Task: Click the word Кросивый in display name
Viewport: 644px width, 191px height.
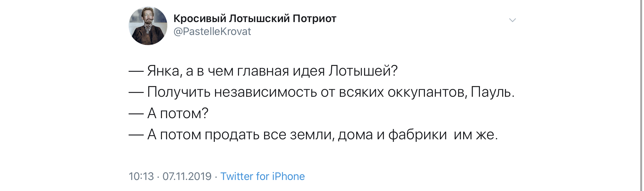Action: 200,19
